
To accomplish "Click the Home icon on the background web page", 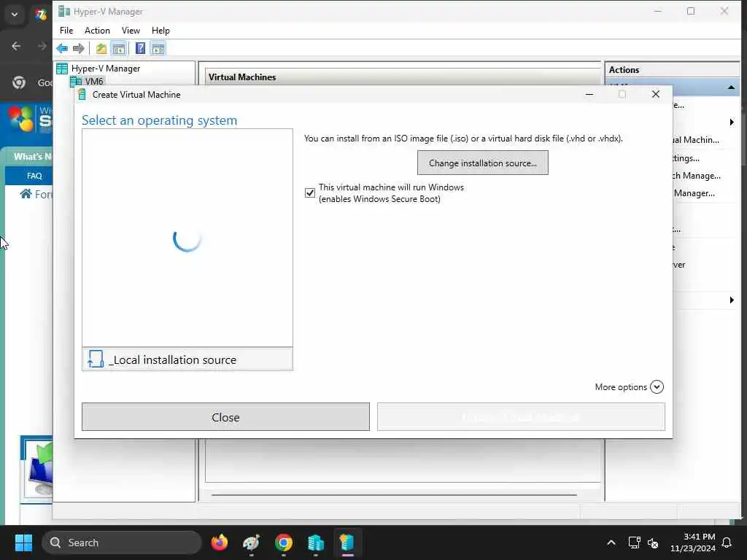I will click(x=26, y=194).
